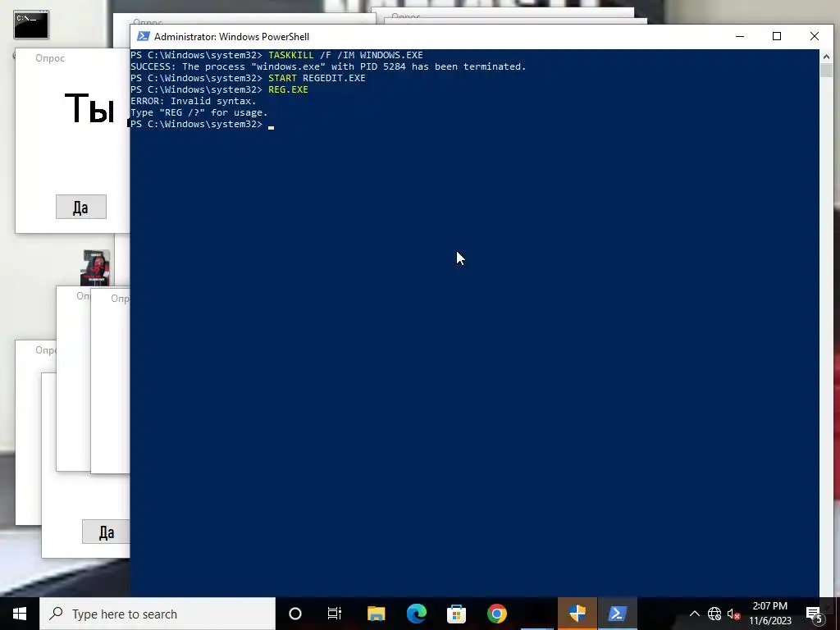Close the Administrator PowerShell window

pyautogui.click(x=815, y=36)
